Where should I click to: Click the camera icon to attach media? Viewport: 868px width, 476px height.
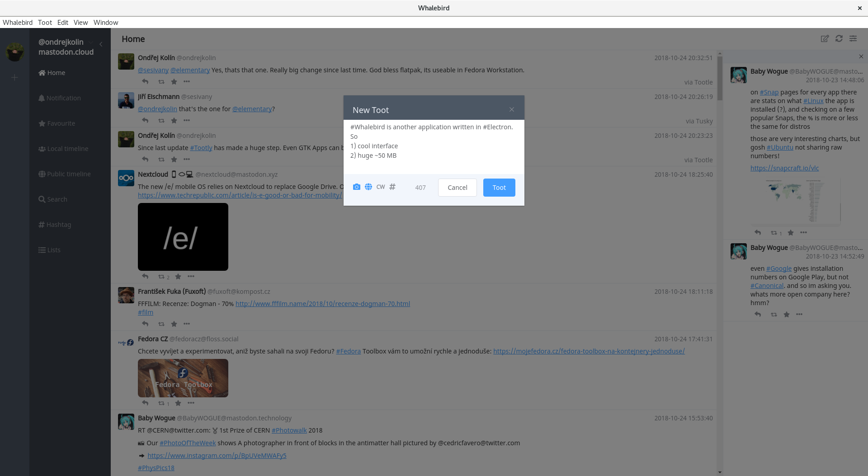[x=356, y=187]
